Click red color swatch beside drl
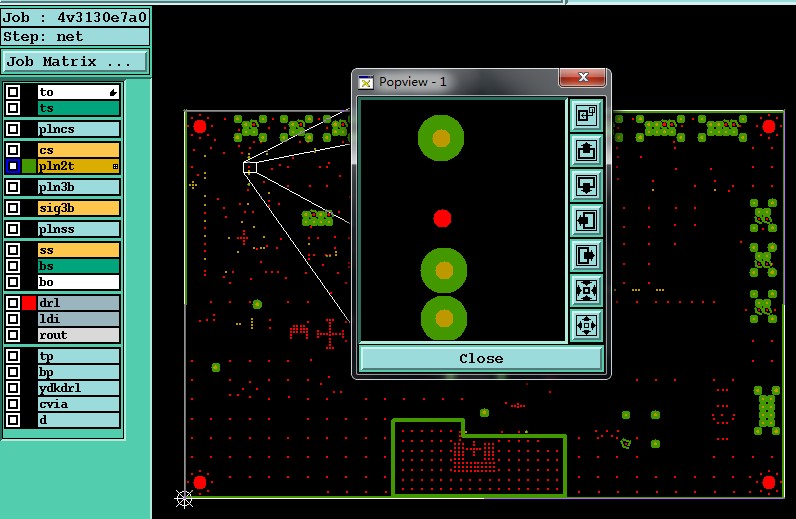Image resolution: width=796 pixels, height=519 pixels. pyautogui.click(x=29, y=303)
